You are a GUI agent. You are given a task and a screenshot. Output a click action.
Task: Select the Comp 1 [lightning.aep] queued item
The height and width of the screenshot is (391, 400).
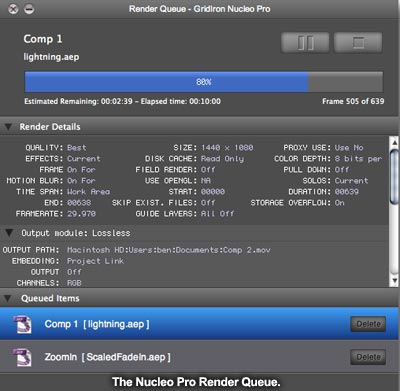(199, 324)
